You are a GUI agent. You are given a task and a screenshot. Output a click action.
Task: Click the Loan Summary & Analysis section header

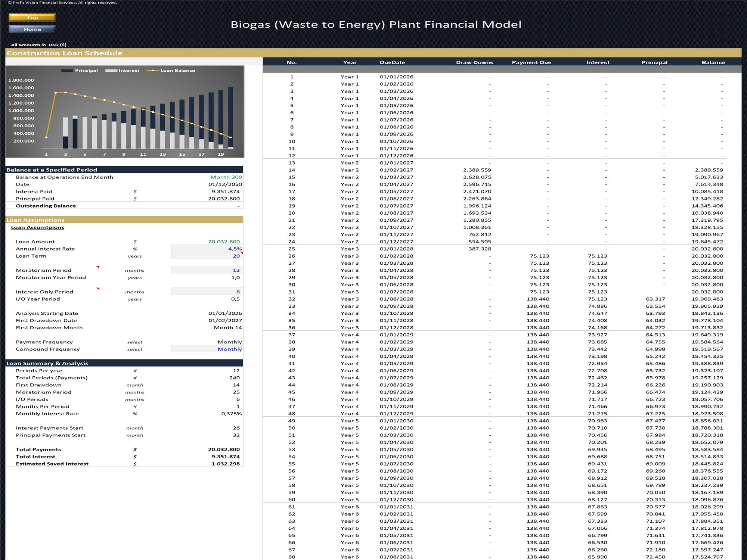[47, 363]
